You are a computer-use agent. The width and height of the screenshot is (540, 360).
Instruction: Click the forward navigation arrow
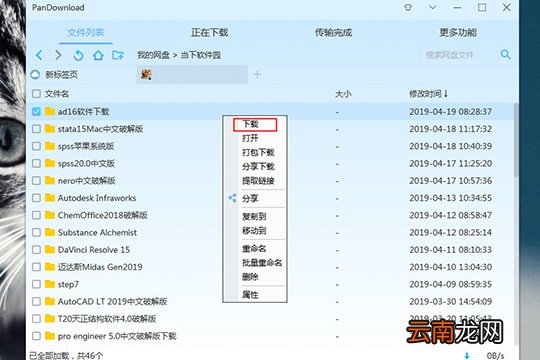[x=59, y=55]
